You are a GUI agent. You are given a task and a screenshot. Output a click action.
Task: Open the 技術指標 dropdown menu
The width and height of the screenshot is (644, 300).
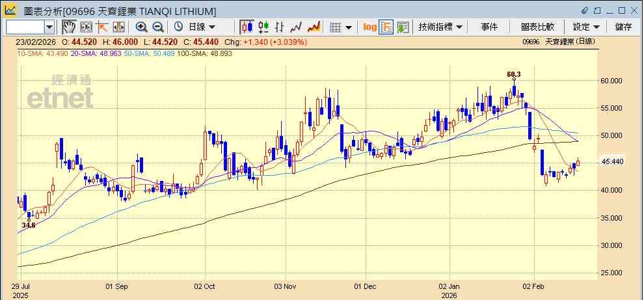point(440,27)
